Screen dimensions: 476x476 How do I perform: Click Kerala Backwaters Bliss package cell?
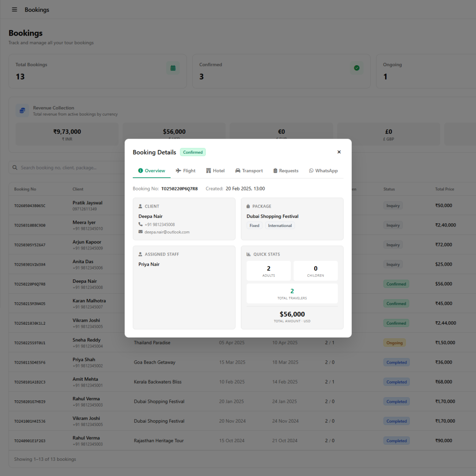[x=158, y=382]
